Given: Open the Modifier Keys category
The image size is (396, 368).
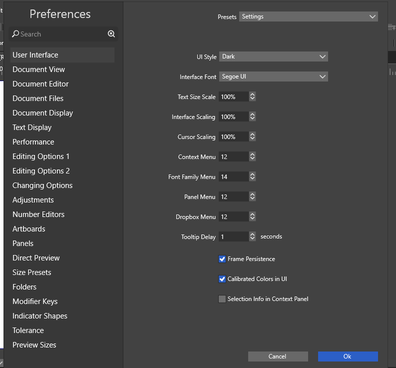Looking at the screenshot, I should click(x=35, y=301).
